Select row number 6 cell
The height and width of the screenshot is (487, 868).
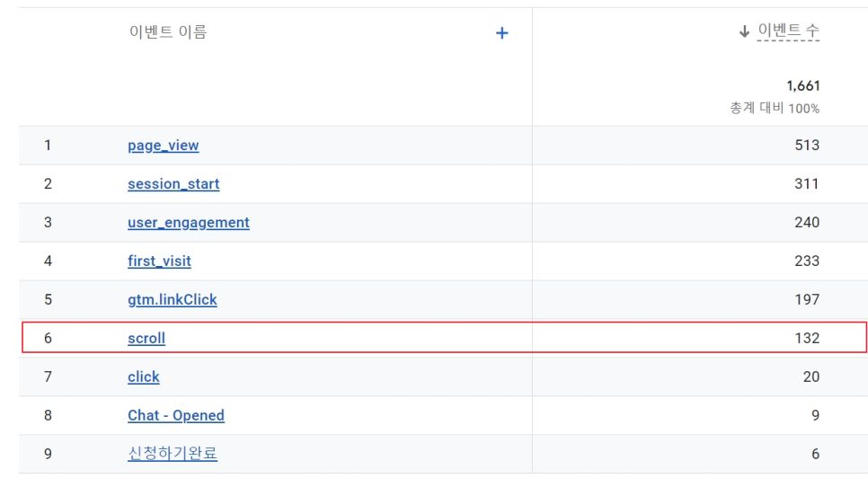tap(49, 338)
